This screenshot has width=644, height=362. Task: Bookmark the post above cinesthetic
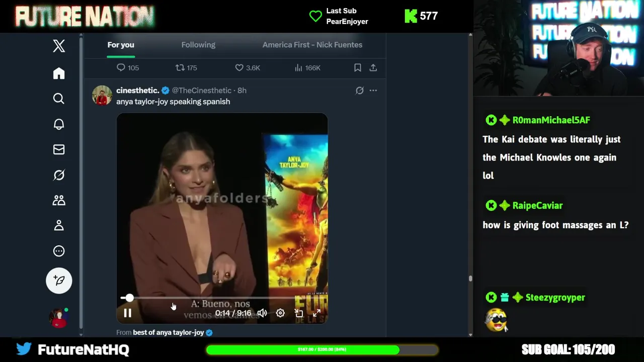click(x=357, y=67)
